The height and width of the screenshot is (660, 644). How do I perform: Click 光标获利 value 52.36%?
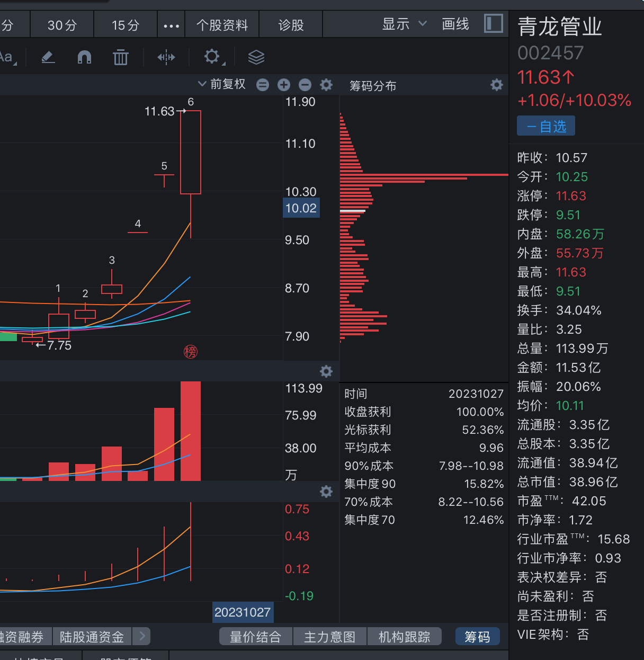coord(483,430)
